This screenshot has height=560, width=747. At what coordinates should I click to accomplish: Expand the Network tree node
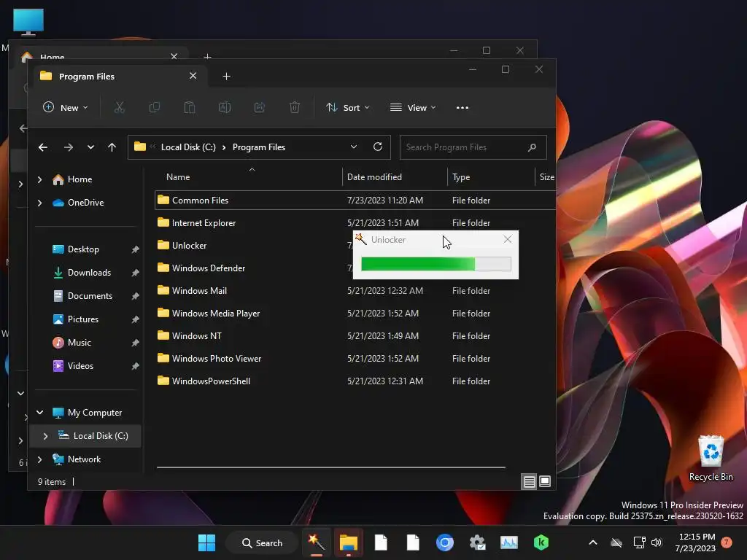[x=40, y=459]
